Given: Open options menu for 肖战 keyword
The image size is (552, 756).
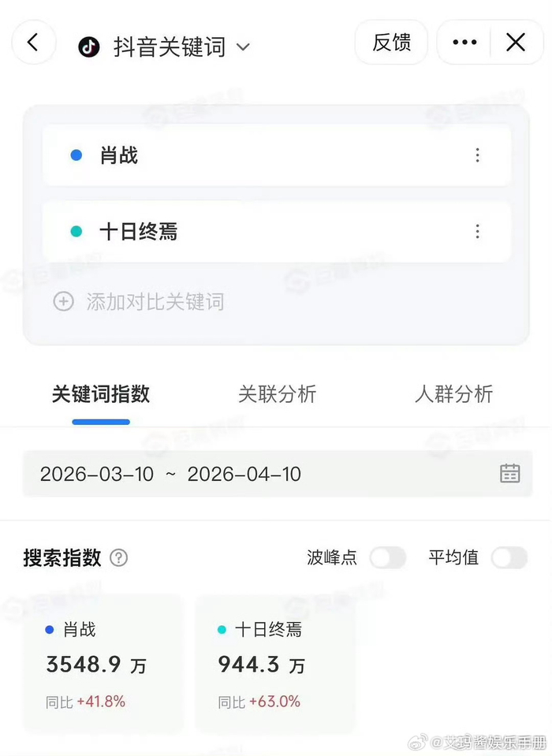Looking at the screenshot, I should pos(477,155).
